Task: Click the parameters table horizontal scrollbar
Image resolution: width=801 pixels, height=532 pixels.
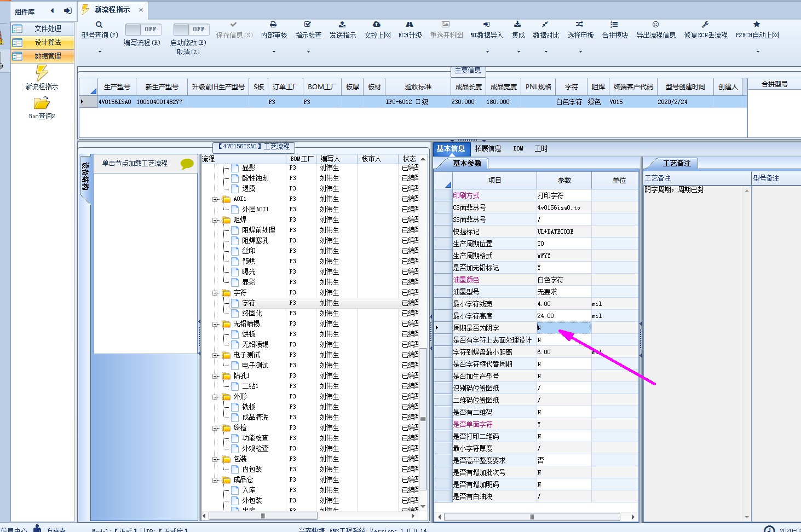Action: pyautogui.click(x=532, y=517)
